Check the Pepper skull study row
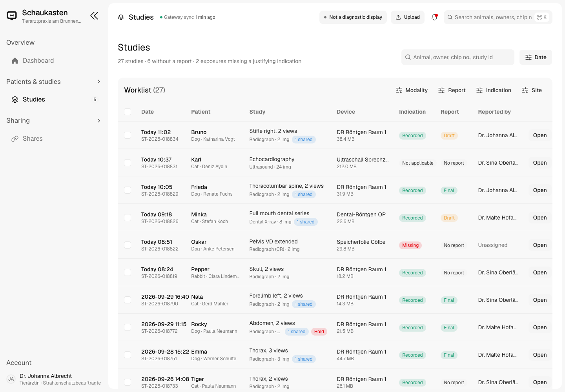The image size is (565, 392). (128, 272)
